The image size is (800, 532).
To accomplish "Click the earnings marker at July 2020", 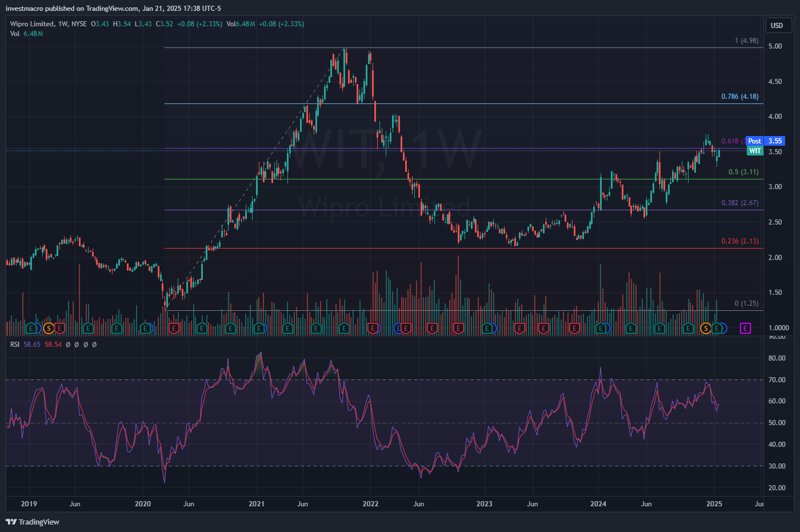I will 202,328.
